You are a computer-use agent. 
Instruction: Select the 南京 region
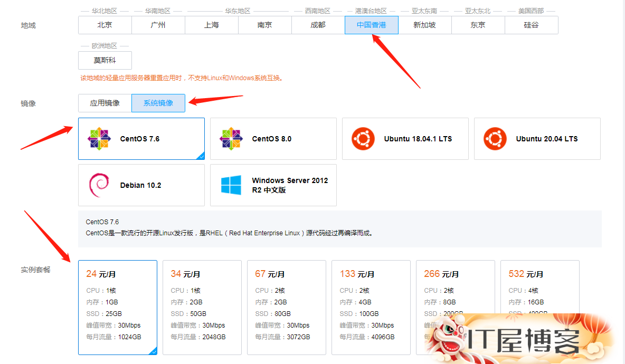(265, 25)
